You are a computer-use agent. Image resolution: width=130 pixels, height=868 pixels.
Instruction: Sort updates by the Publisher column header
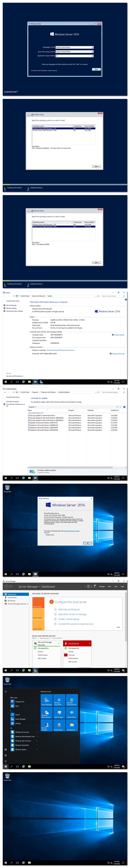pos(90,410)
